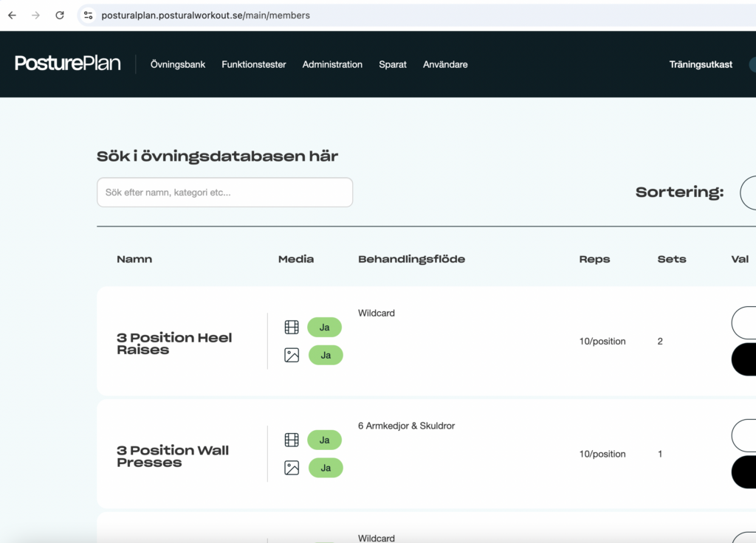Click image icon for 3 Position Heel Raises
756x543 pixels.
point(292,355)
